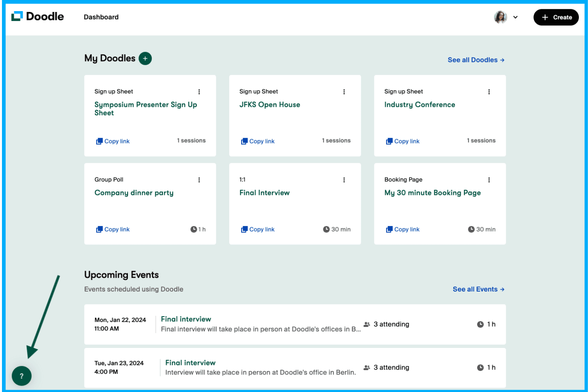Click the clock icon on My 30 minute Booking Page card
Screen dimensions: 588x392
(x=471, y=229)
